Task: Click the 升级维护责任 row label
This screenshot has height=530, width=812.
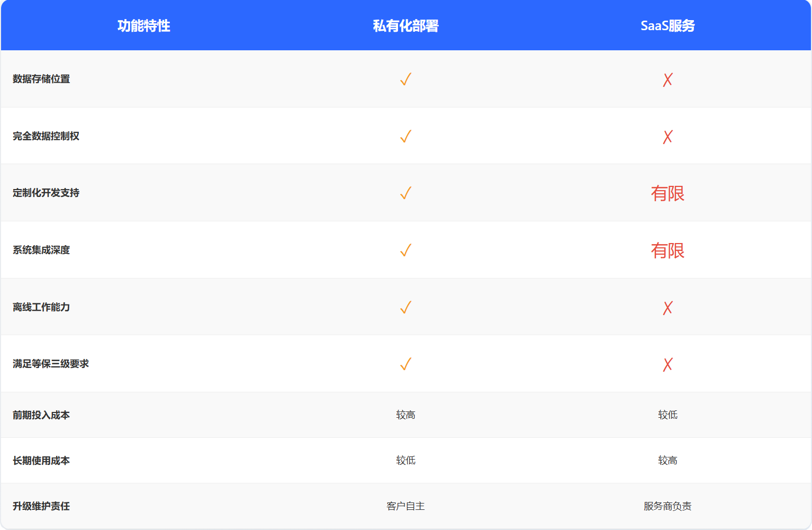Action: (41, 506)
